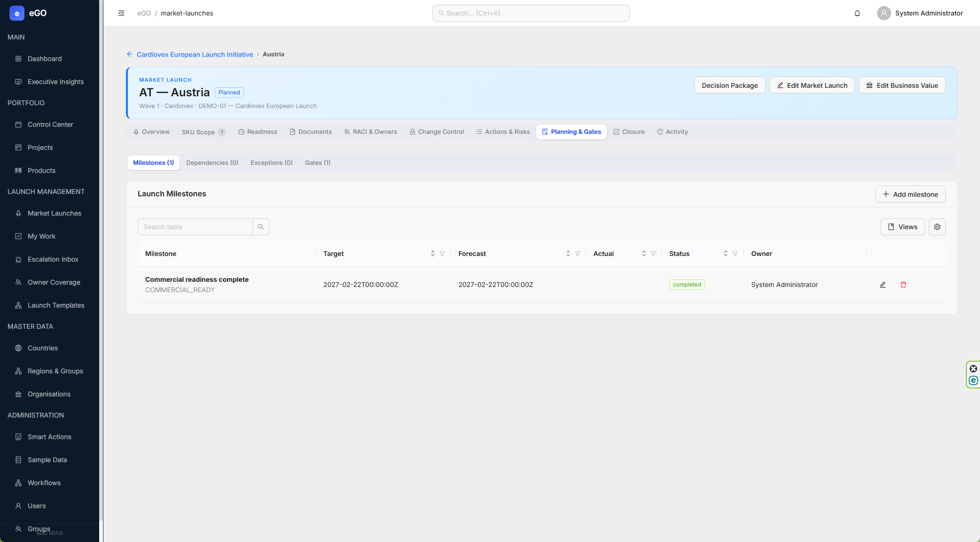This screenshot has width=980, height=542.
Task: Open Organisations page
Action: pyautogui.click(x=50, y=394)
